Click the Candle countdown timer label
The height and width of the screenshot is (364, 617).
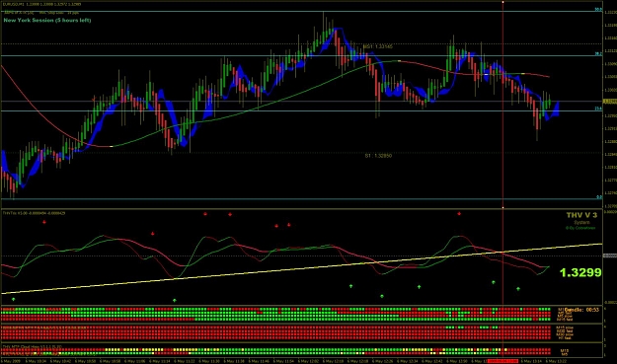coord(581,310)
